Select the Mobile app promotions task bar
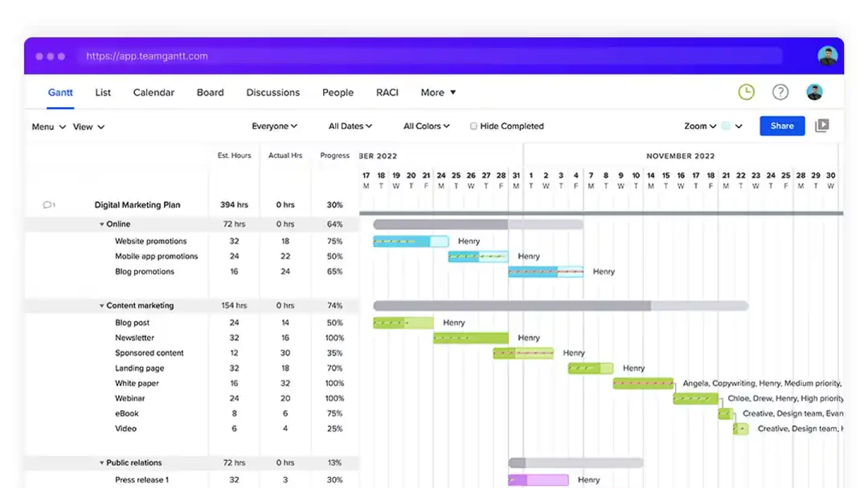 tap(478, 257)
